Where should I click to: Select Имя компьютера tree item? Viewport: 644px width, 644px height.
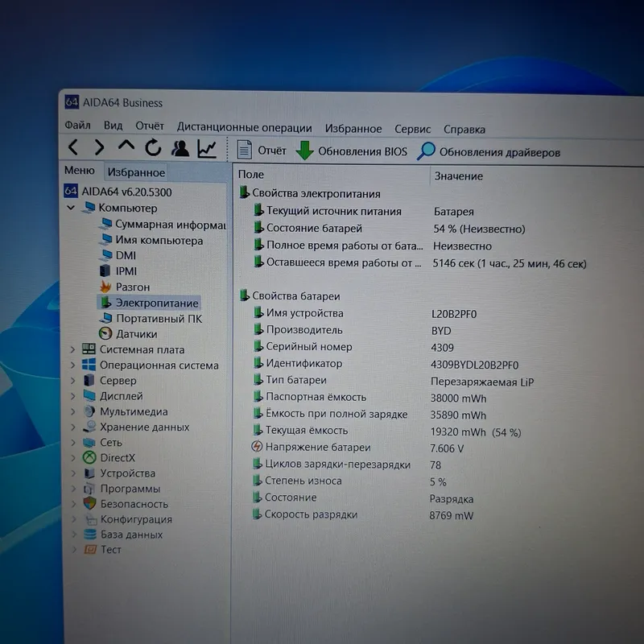pos(151,240)
